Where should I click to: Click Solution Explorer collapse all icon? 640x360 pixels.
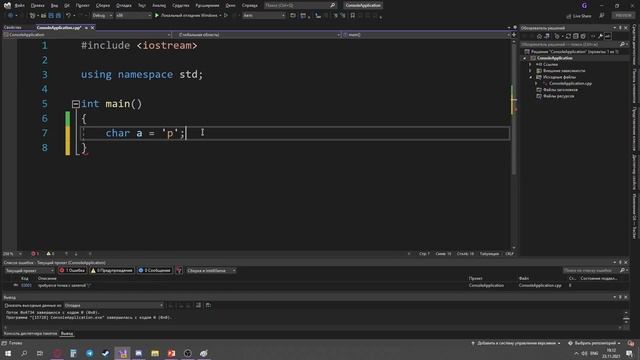click(x=576, y=36)
